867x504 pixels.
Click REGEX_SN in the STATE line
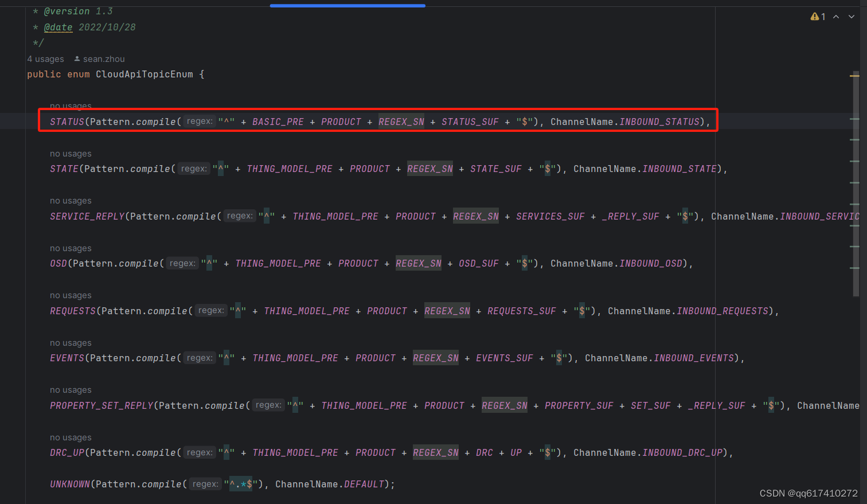tap(430, 169)
